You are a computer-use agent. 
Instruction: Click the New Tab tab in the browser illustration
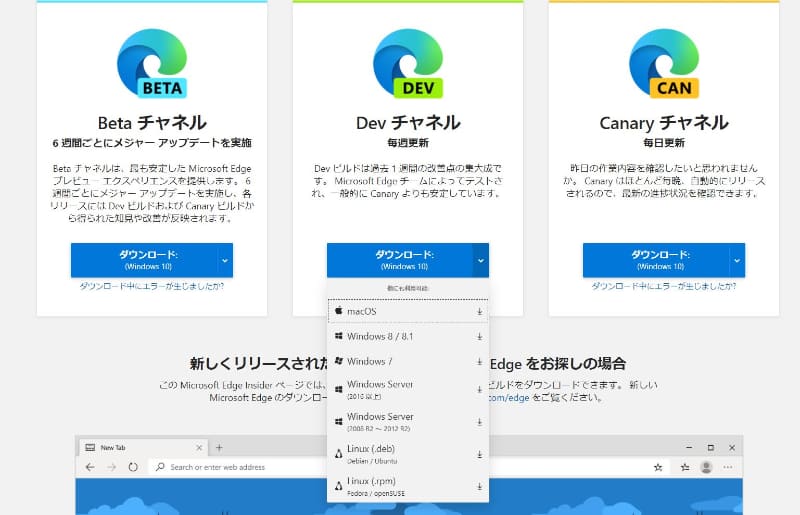143,448
